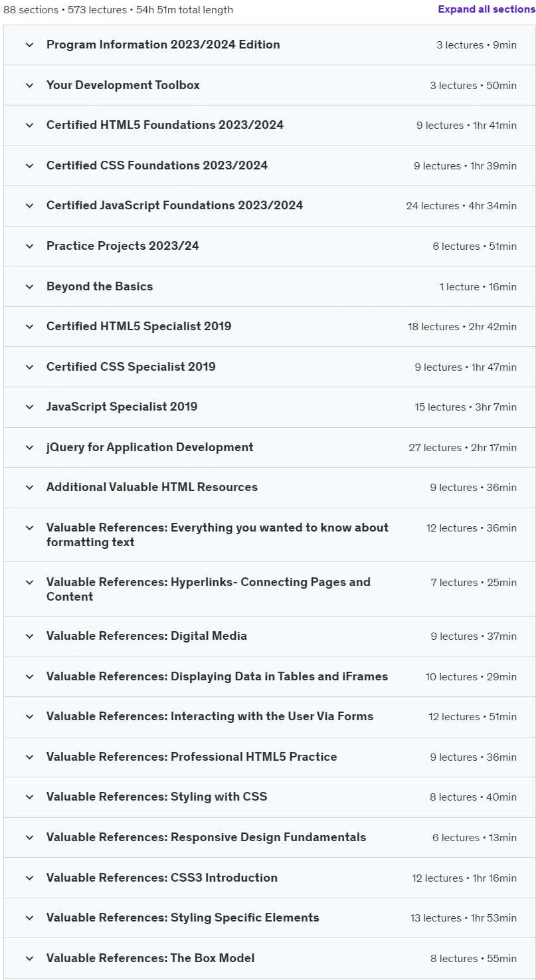The image size is (536, 980).
Task: Click the Beyond the Basics chevron icon
Action: (x=29, y=286)
